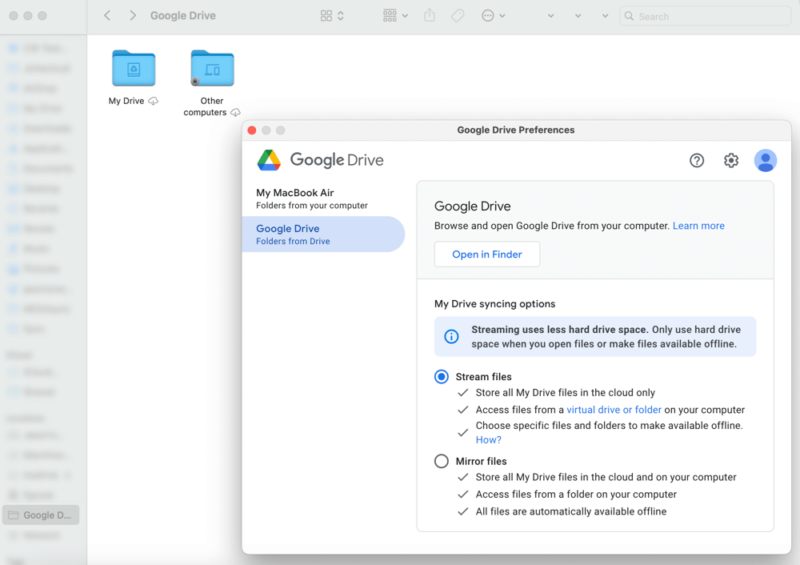
Task: Click the Google Drive Preferences title bar
Action: tap(516, 130)
